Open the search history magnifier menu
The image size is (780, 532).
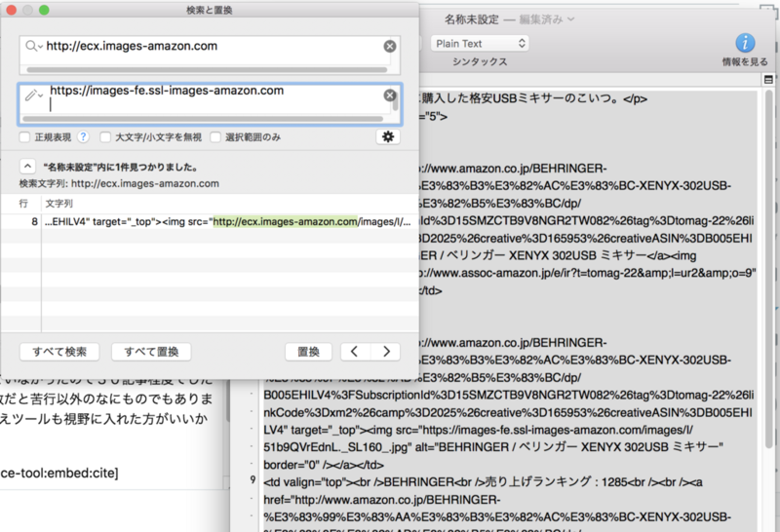tap(33, 46)
